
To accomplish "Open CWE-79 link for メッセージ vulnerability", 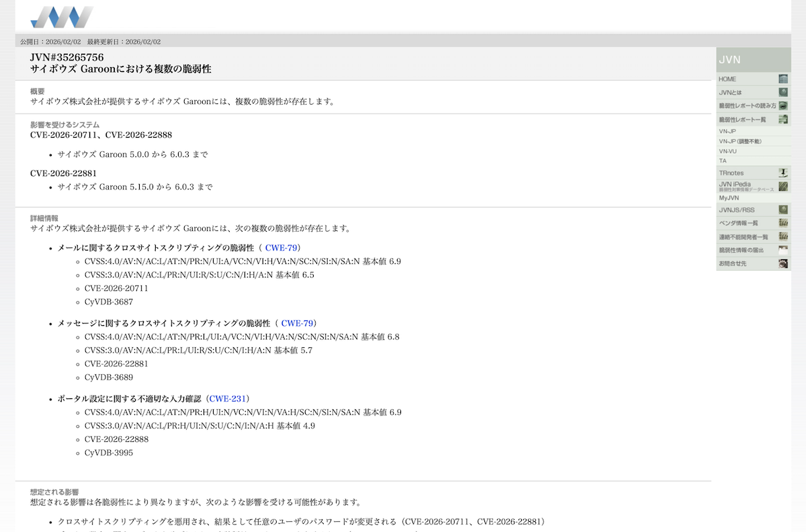I will coord(298,323).
